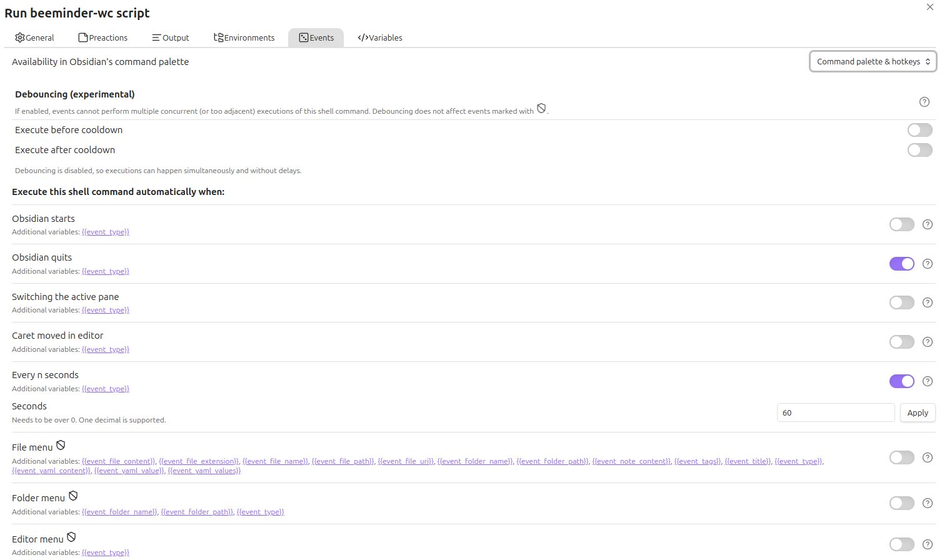Open help icon for Editor menu event

[928, 544]
